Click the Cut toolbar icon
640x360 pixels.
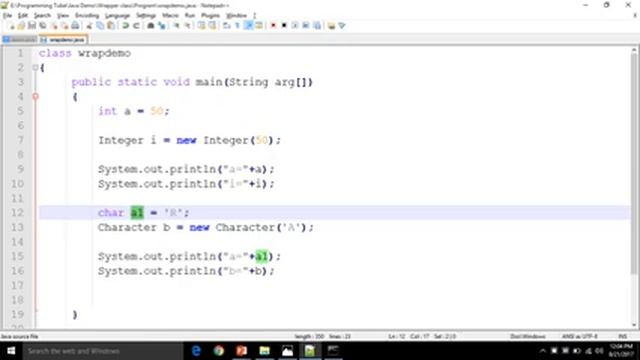tap(89, 26)
